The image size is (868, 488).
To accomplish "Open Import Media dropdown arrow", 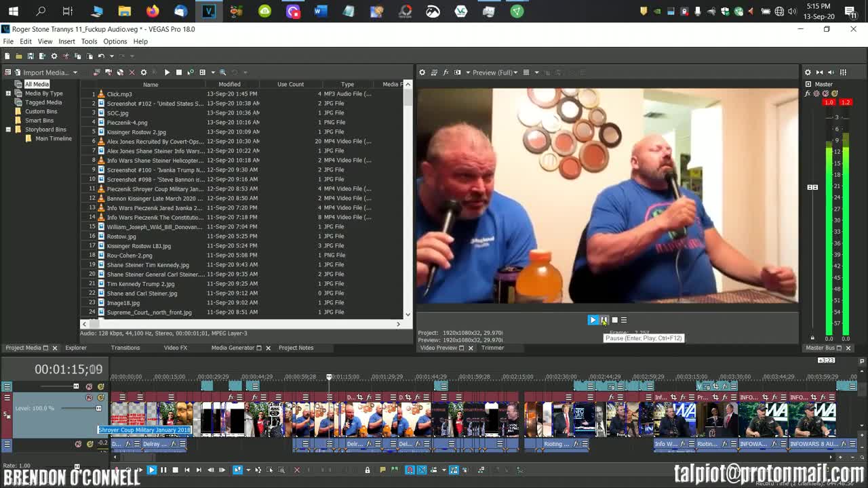I will coord(75,73).
